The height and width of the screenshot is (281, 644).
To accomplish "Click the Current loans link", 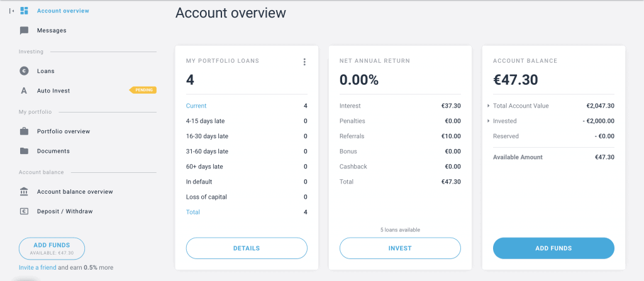I will coord(196,106).
